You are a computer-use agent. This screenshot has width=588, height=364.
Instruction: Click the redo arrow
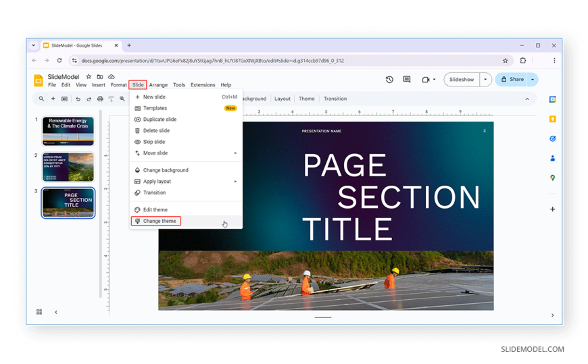pos(89,99)
